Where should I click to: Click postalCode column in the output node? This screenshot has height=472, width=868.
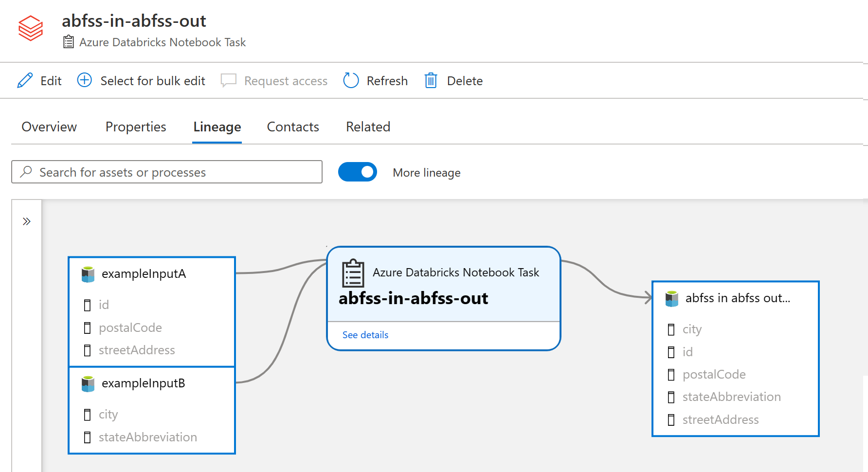[x=714, y=375]
